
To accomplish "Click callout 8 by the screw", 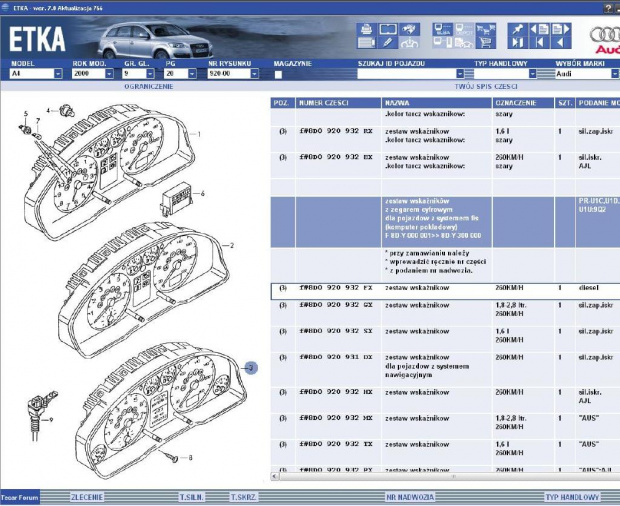I will pyautogui.click(x=190, y=458).
